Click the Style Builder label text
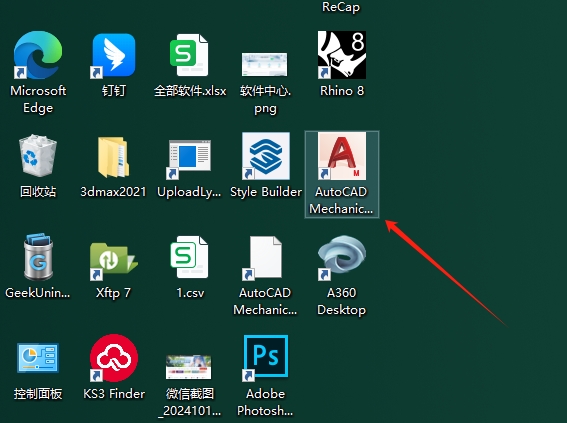Screen dimensions: 567x423 tap(266, 192)
